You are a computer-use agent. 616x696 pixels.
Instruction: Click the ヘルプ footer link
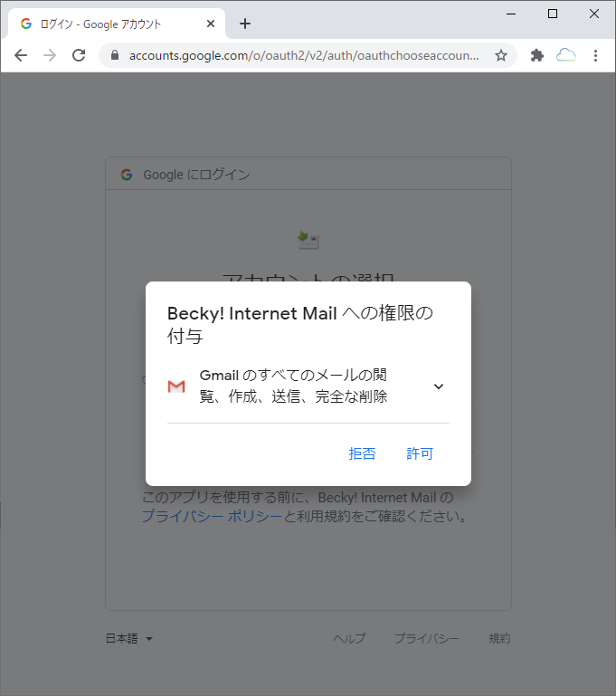coord(349,639)
